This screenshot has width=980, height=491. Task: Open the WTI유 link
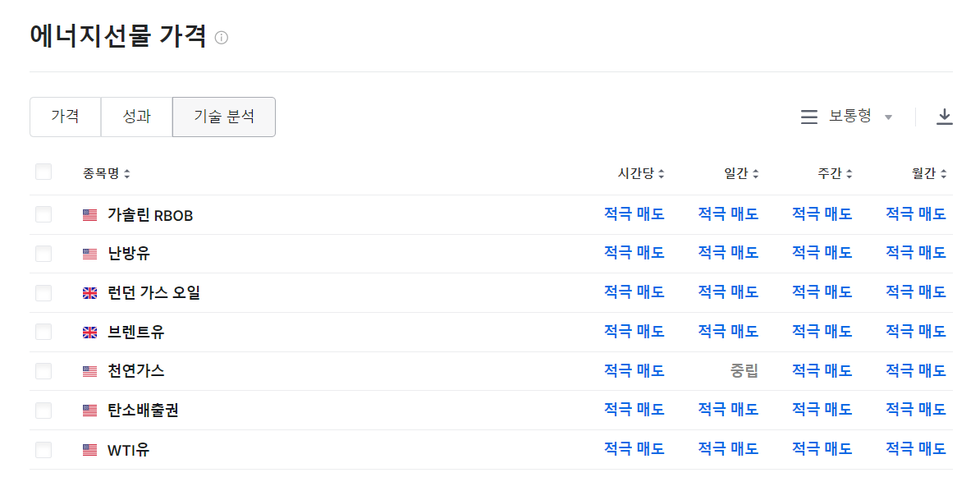[128, 450]
